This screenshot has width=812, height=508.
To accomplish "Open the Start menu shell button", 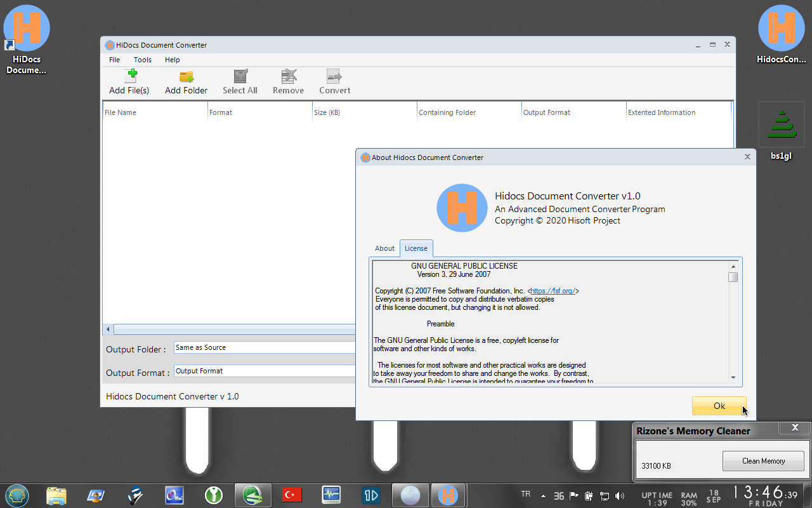I will [16, 495].
